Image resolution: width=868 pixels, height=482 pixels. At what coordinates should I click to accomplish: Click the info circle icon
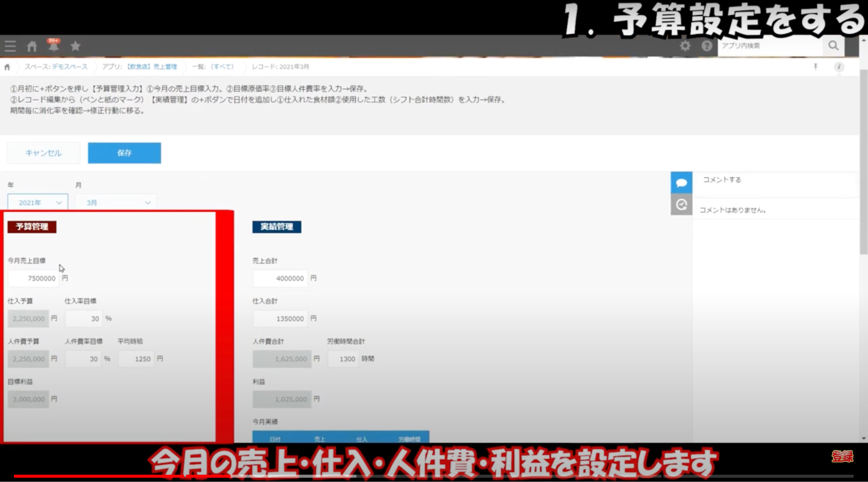click(838, 67)
